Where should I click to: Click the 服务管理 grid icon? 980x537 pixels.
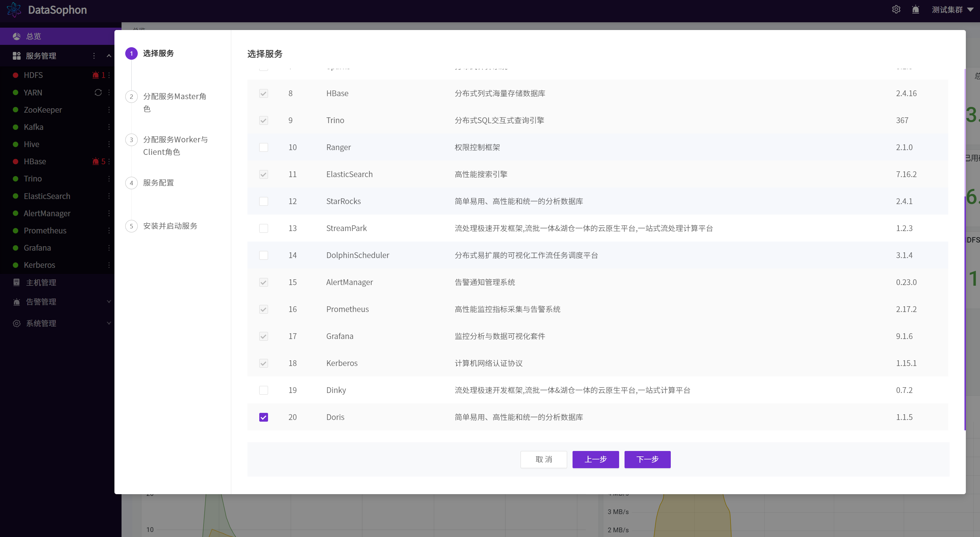pyautogui.click(x=16, y=56)
